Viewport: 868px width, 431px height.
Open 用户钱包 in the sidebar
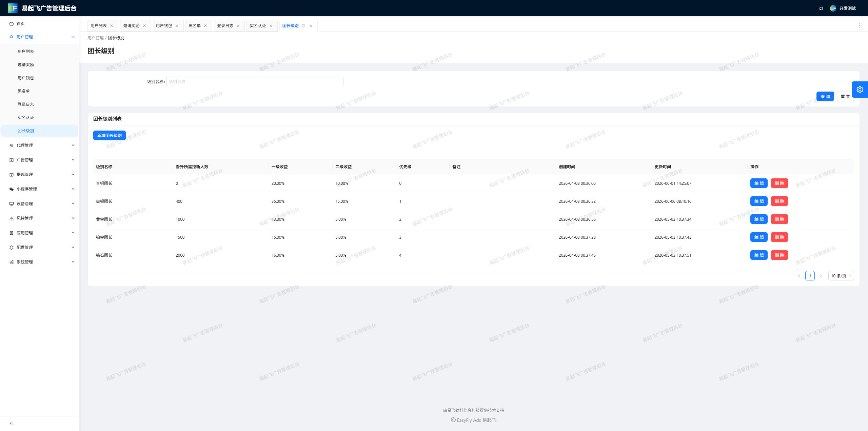tap(40, 78)
